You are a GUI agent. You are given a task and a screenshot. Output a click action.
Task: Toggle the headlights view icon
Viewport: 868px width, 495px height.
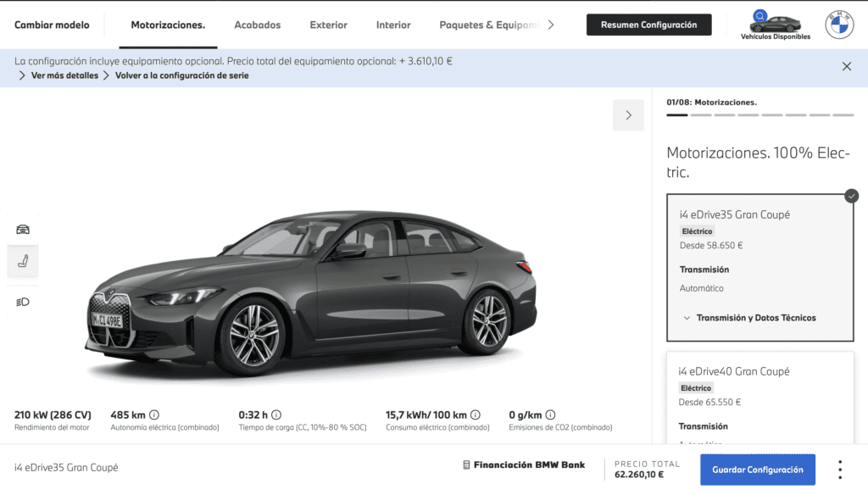tap(23, 302)
